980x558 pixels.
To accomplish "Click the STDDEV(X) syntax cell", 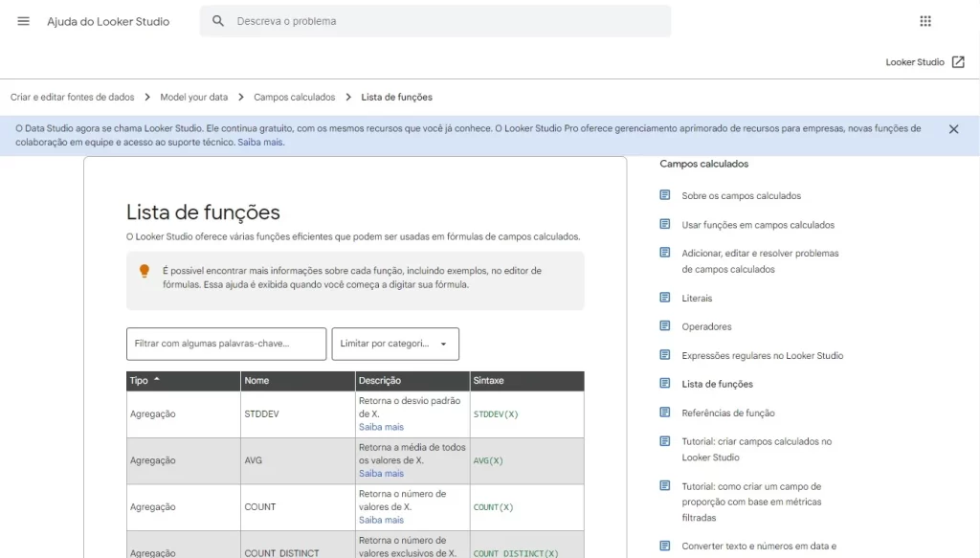I will click(527, 414).
